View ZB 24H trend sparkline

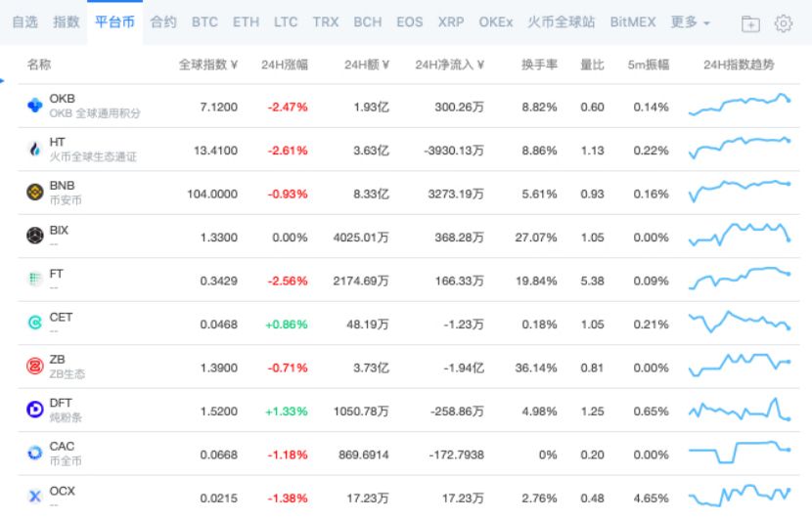740,365
